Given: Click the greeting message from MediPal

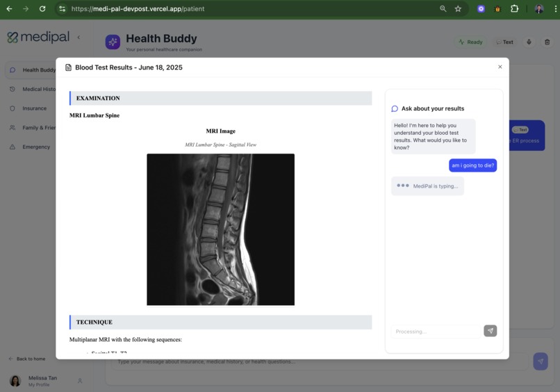Looking at the screenshot, I should pyautogui.click(x=434, y=136).
